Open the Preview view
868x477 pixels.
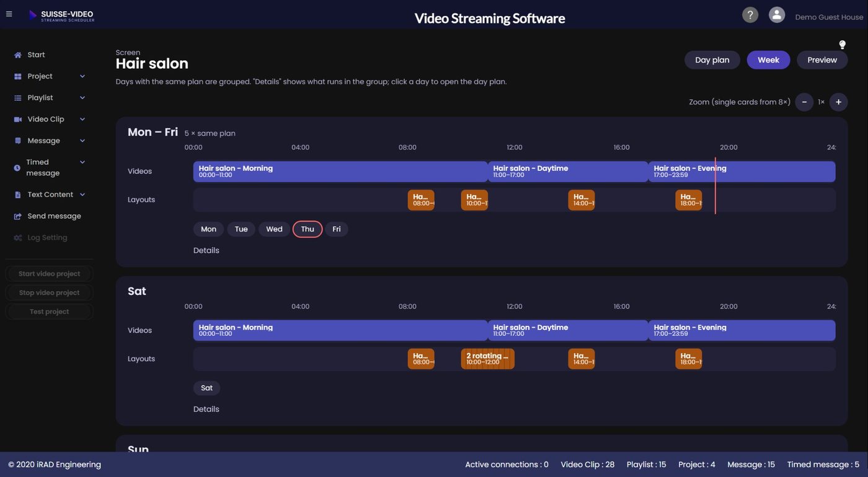[x=822, y=60]
